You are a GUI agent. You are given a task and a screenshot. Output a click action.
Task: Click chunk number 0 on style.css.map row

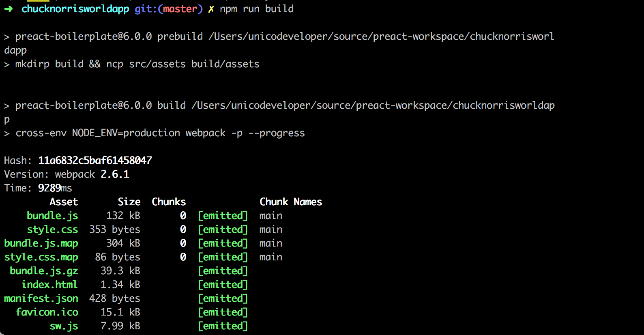click(x=183, y=257)
